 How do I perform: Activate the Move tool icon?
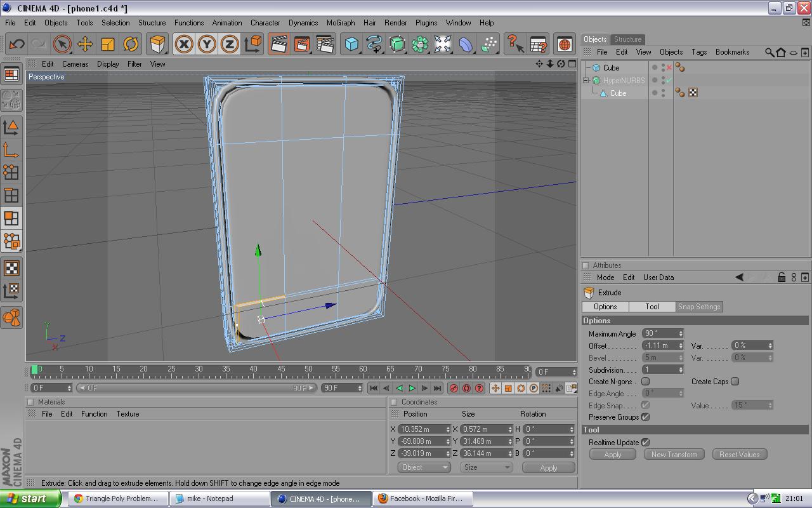click(85, 44)
